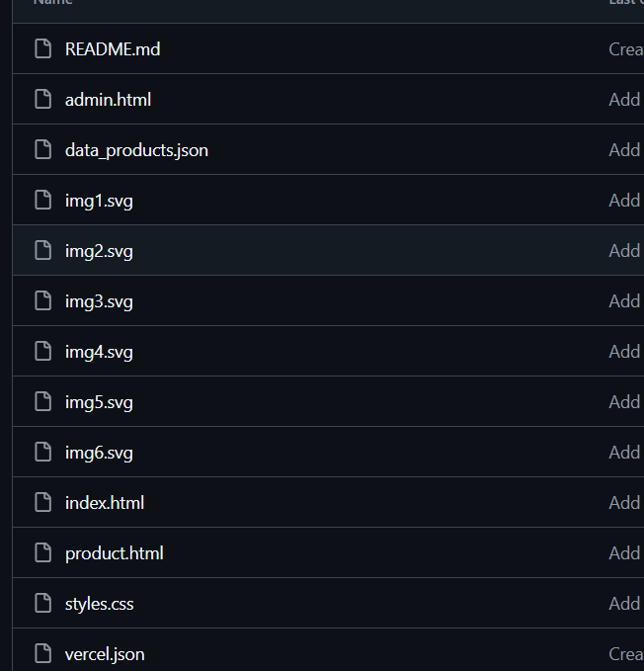Viewport: 644px width, 671px height.
Task: Open the img4.svg file
Action: pyautogui.click(x=99, y=351)
